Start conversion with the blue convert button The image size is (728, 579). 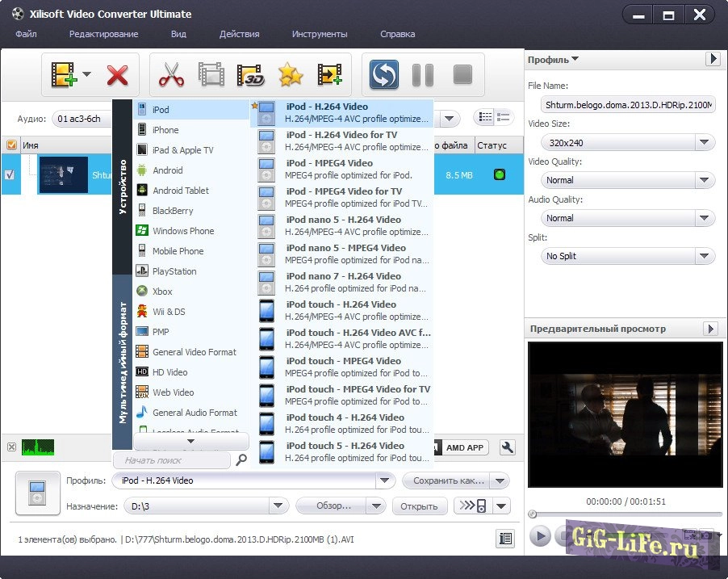tap(384, 76)
